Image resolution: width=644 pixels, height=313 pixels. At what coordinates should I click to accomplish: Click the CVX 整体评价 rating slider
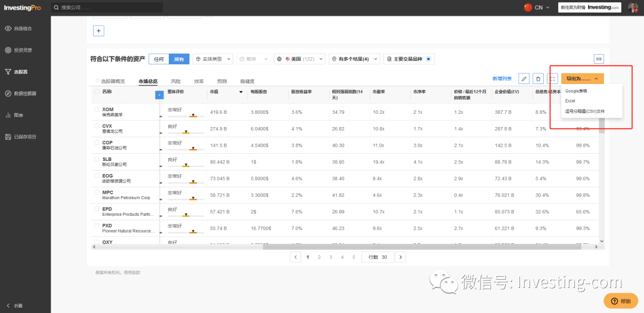pos(185,132)
